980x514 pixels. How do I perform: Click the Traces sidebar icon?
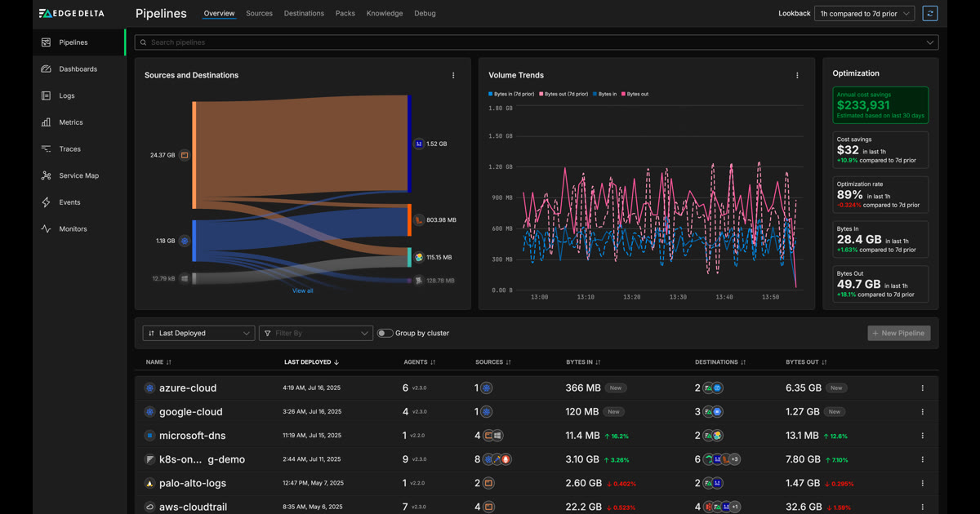(46, 149)
